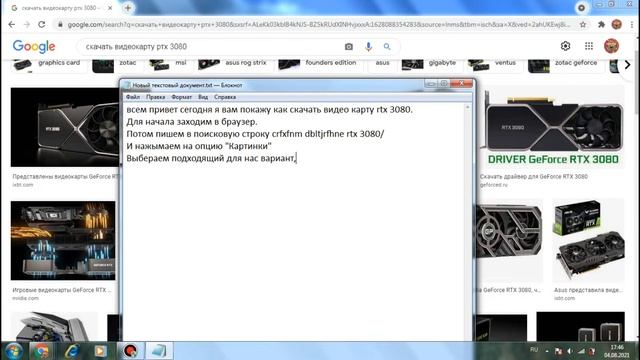Select the "founders edition" filter chip
Image resolution: width=640 pixels, height=360 pixels.
tap(319, 63)
